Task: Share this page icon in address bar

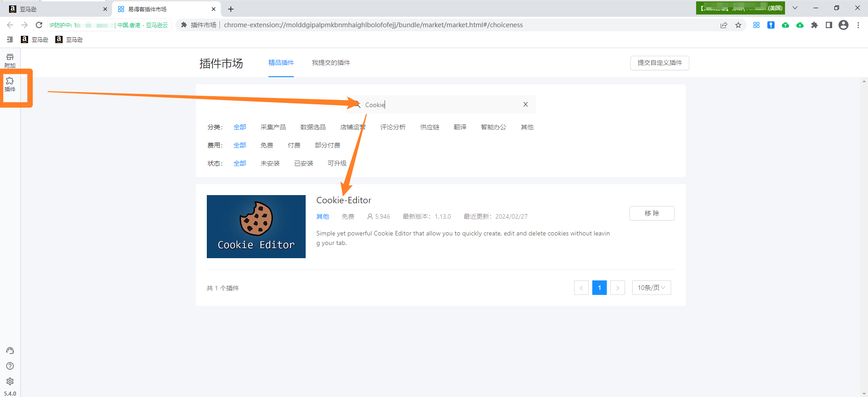Action: (x=724, y=25)
